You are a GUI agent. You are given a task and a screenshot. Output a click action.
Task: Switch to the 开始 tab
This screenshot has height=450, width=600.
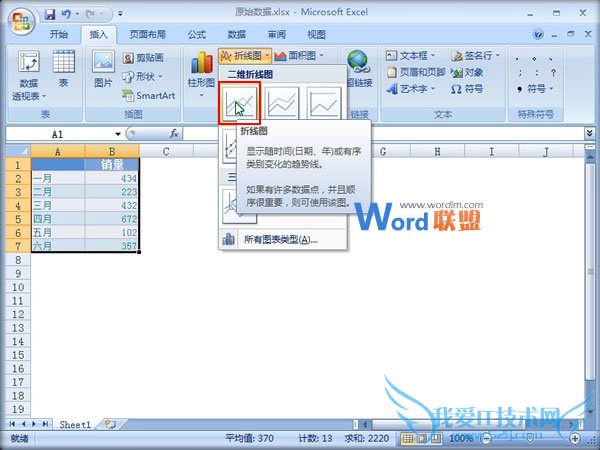pyautogui.click(x=59, y=34)
